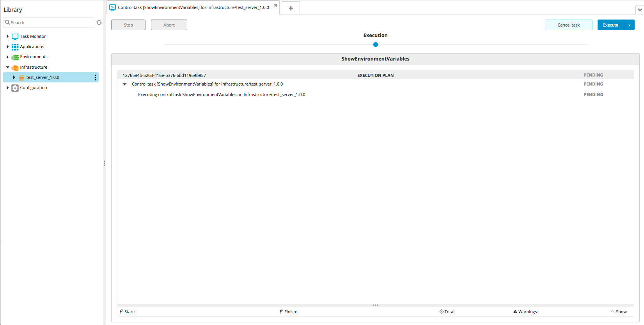Viewport: 644px width, 325px height.
Task: Open the Execute button dropdown arrow
Action: click(629, 25)
